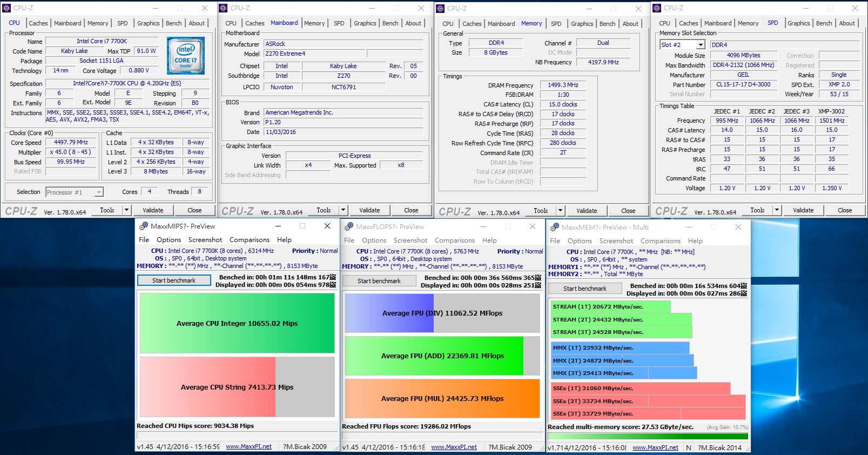Click the NB Frequency 4197.9 MHz value
868x455 pixels.
tap(603, 62)
